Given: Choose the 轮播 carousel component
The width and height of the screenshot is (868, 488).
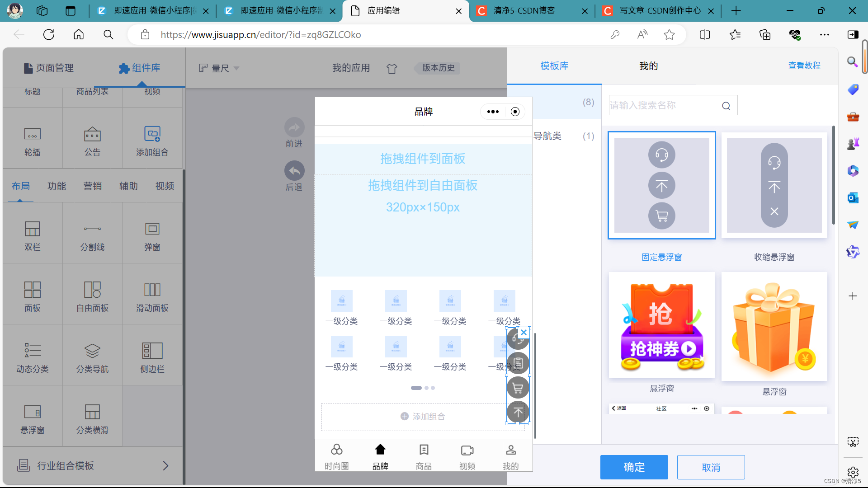Looking at the screenshot, I should pos(32,140).
